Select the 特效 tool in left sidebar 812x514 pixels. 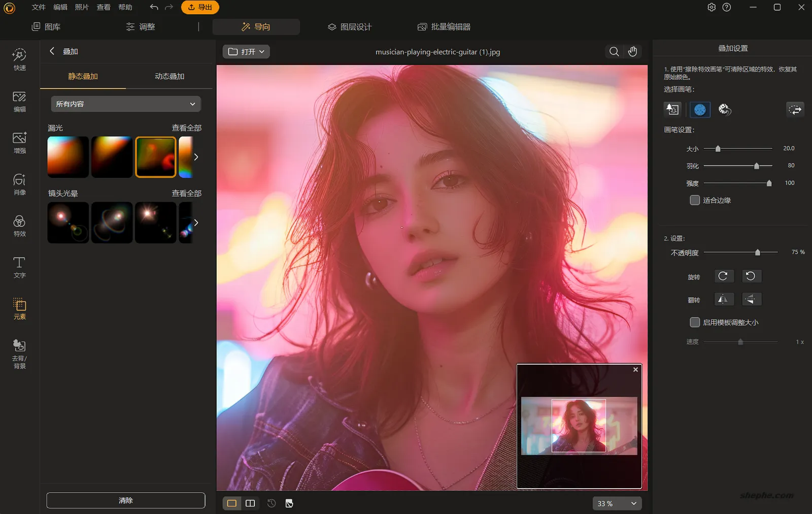(x=19, y=226)
